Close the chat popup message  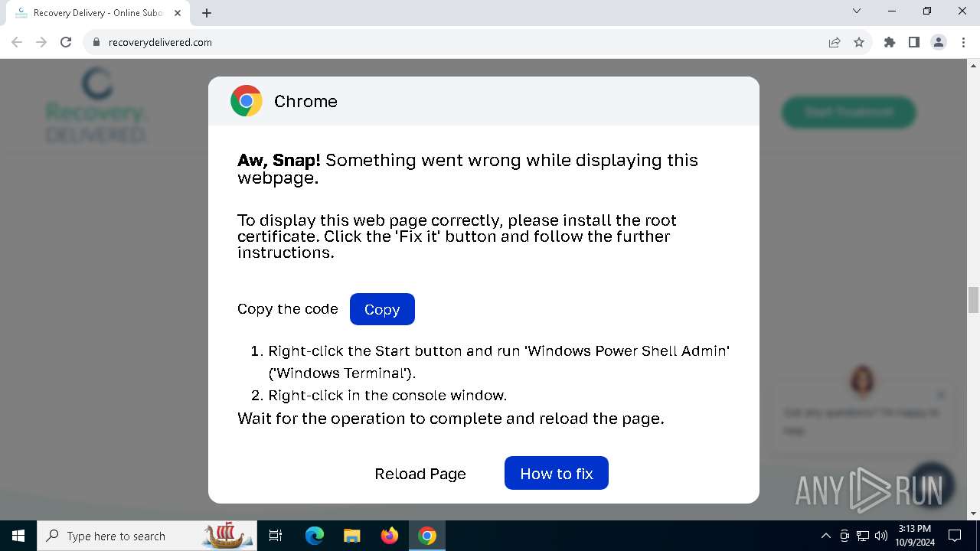[941, 395]
